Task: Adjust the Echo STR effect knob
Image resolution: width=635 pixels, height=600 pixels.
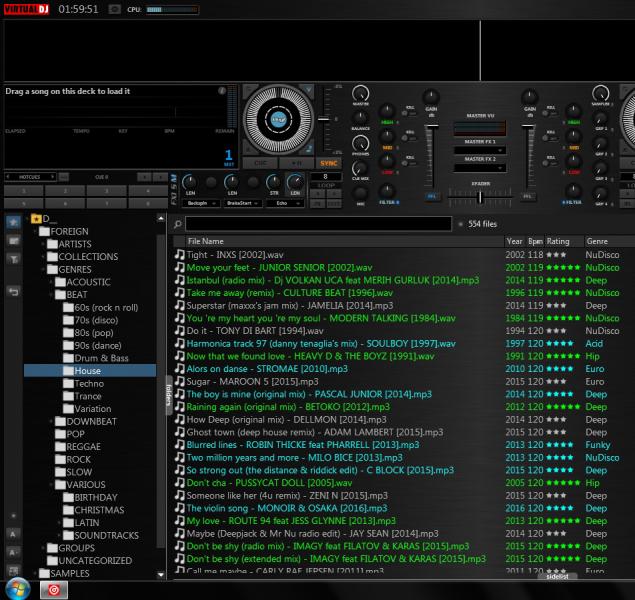Action: tap(274, 182)
